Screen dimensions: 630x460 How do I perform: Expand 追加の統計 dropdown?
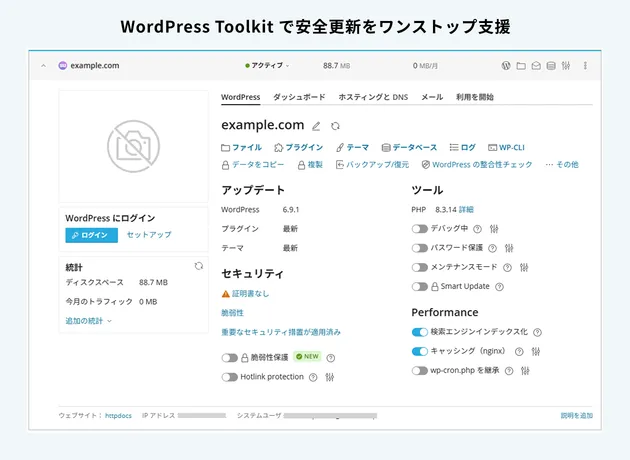(88, 321)
